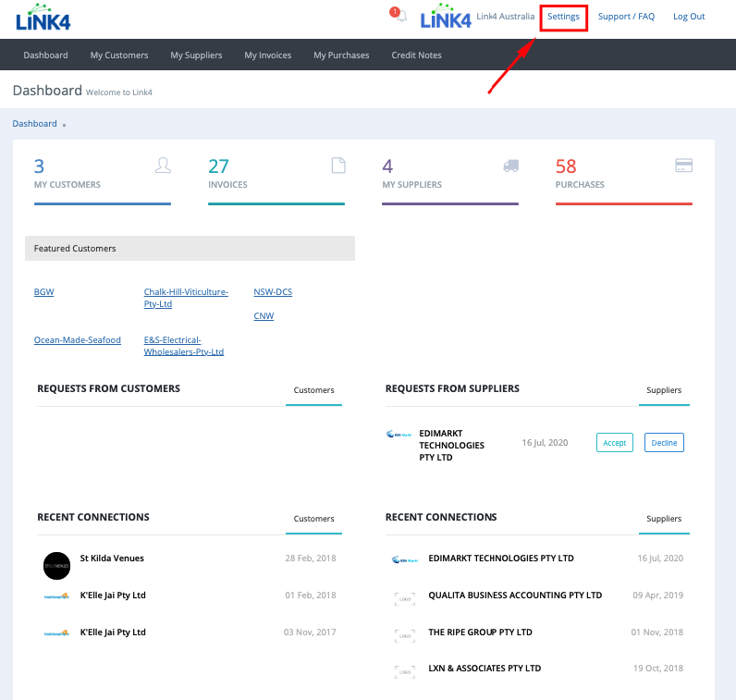Image resolution: width=736 pixels, height=700 pixels.
Task: Open featured customer BGW
Action: pyautogui.click(x=43, y=291)
